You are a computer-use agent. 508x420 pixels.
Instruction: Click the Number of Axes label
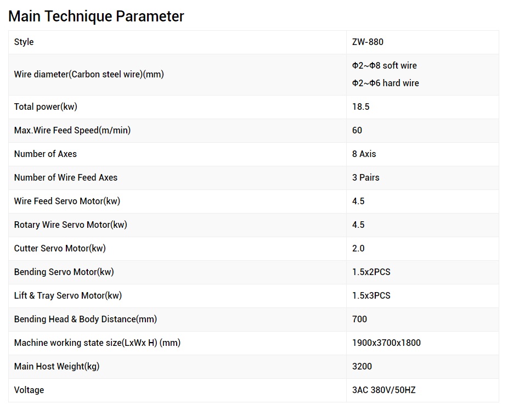46,154
